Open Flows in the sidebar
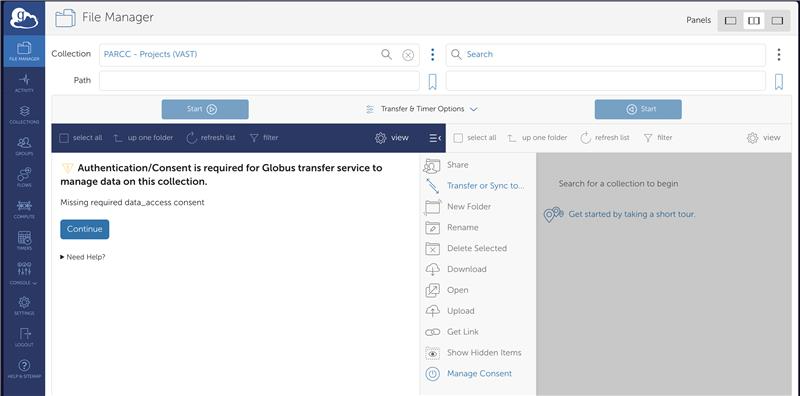Screen dimensions: 800x396 pos(23,178)
